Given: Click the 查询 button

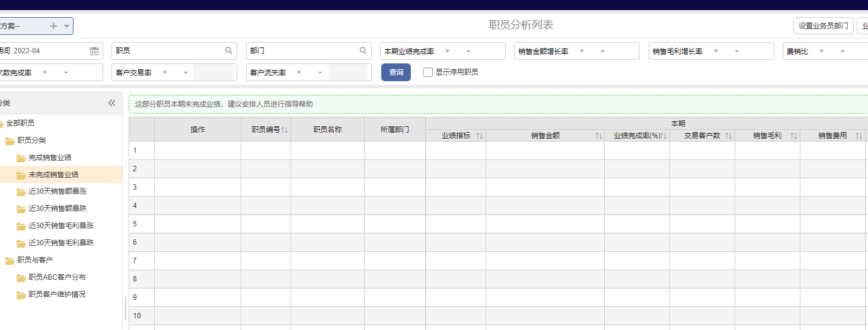Looking at the screenshot, I should pos(396,72).
